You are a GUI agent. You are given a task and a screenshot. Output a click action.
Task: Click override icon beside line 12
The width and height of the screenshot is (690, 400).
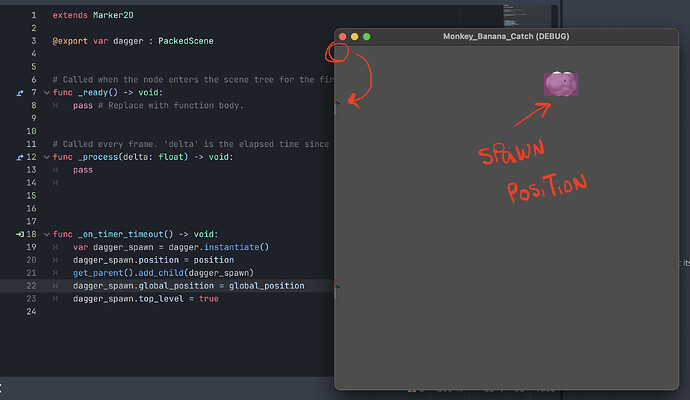click(20, 157)
